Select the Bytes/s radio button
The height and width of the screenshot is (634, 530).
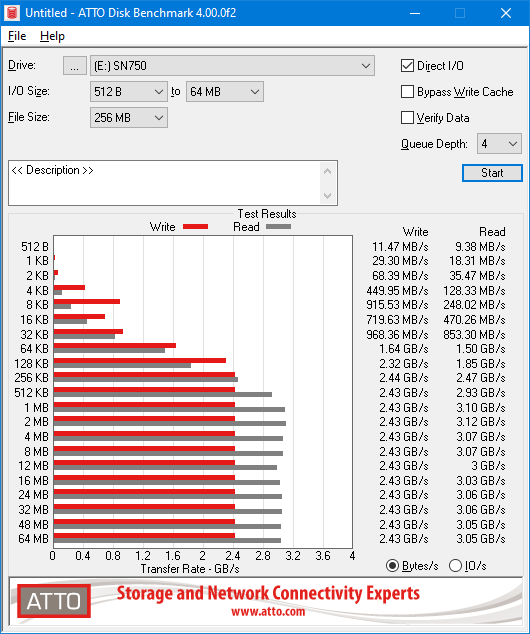coord(393,565)
